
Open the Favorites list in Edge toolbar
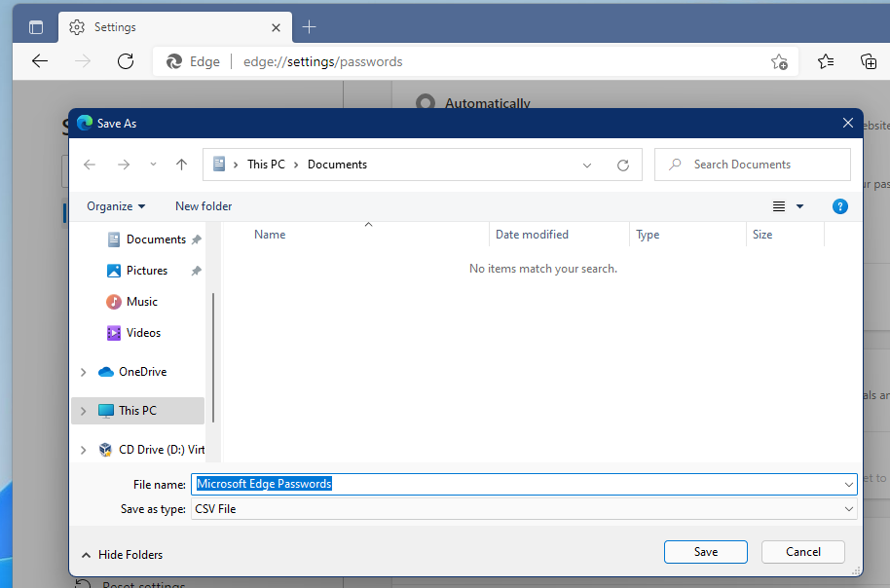click(825, 60)
